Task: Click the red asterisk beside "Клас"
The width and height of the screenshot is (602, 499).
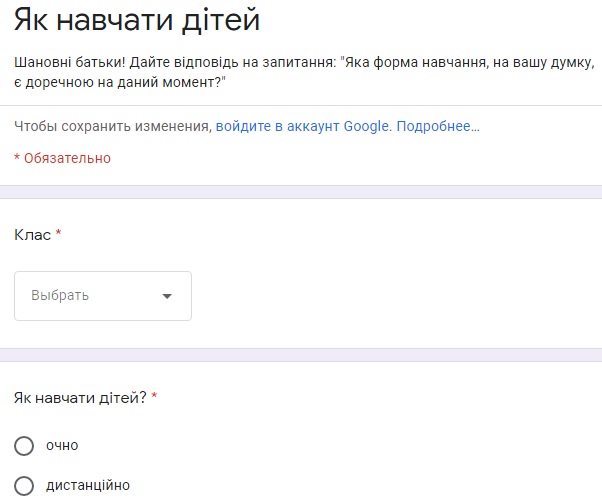Action: click(x=58, y=234)
